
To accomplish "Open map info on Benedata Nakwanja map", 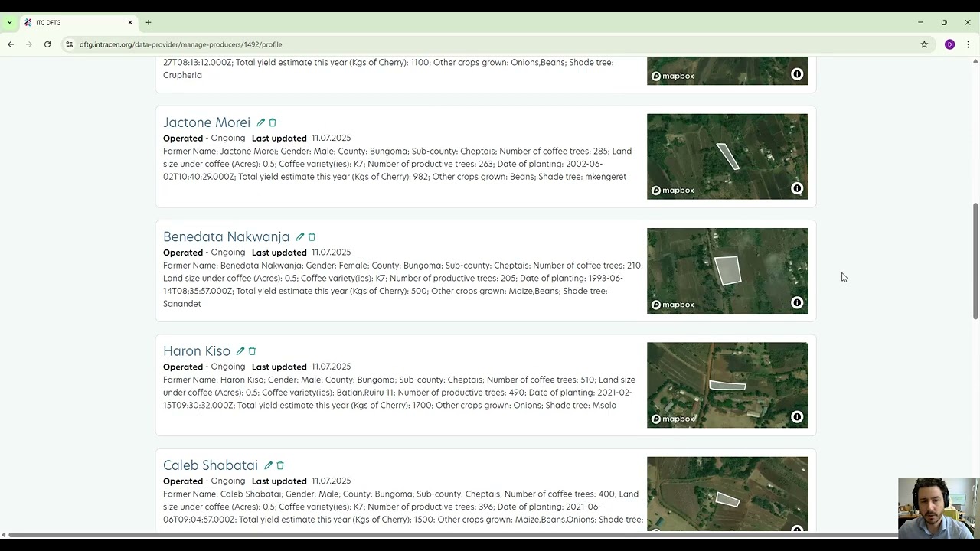I will click(x=797, y=303).
